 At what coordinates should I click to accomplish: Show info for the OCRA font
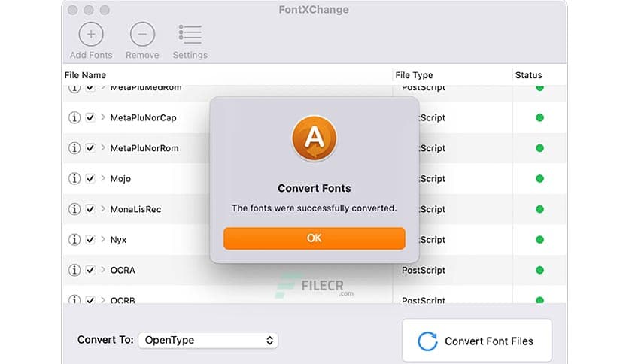[74, 270]
